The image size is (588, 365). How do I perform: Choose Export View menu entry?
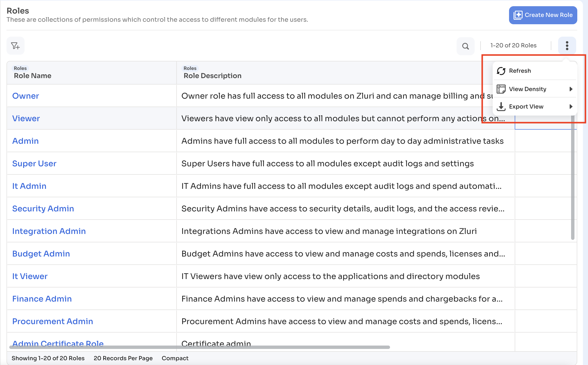[526, 106]
